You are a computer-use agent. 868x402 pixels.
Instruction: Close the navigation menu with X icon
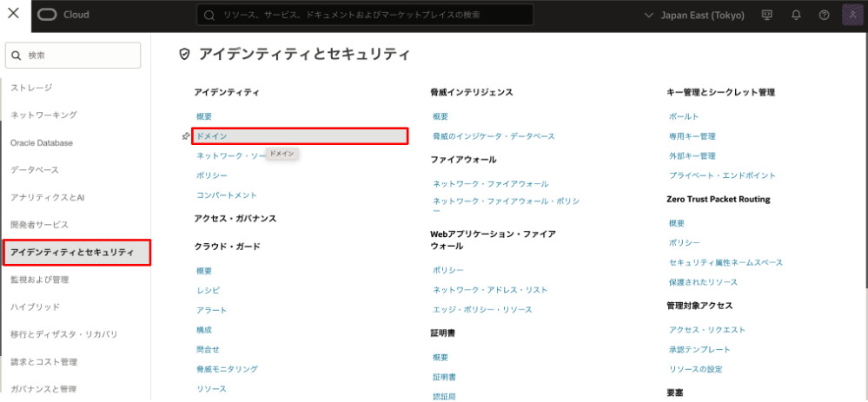[14, 13]
